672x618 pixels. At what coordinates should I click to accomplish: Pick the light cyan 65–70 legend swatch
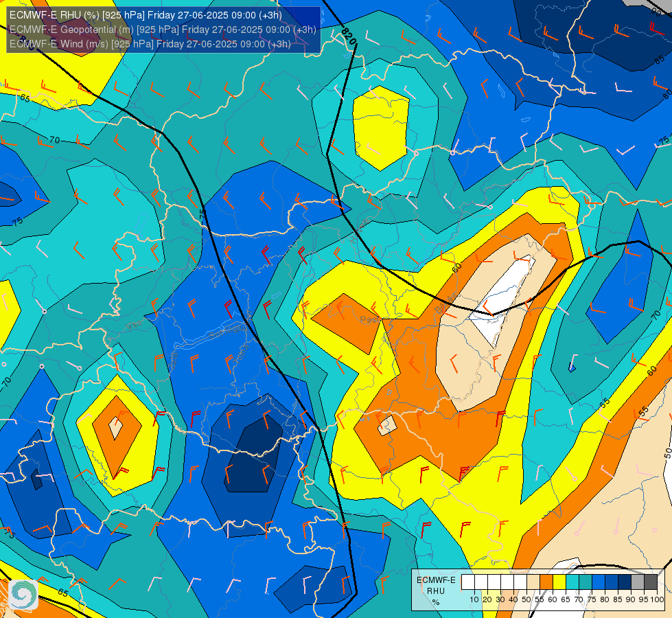pyautogui.click(x=572, y=582)
